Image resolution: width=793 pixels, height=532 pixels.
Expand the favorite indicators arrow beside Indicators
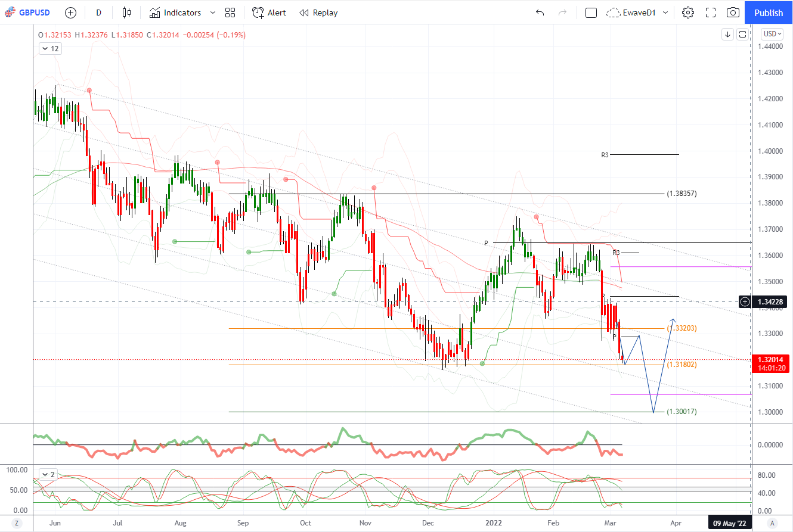pyautogui.click(x=213, y=13)
